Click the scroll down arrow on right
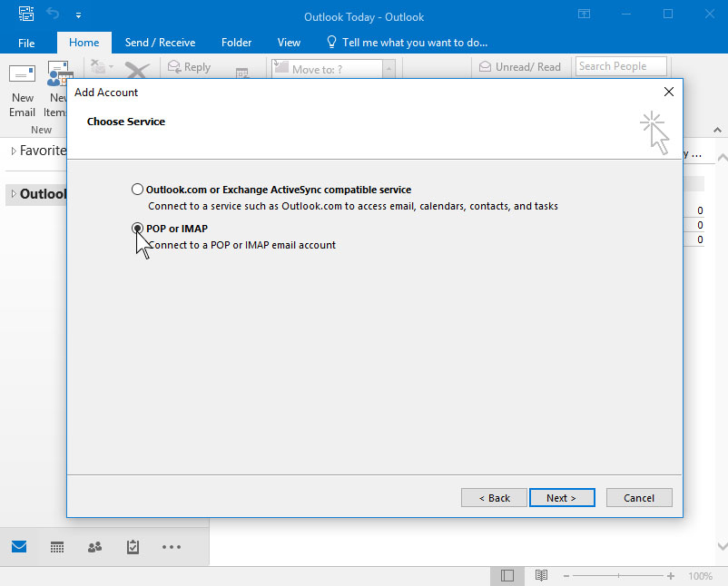Screen dimensions: 728x586 coord(722,546)
